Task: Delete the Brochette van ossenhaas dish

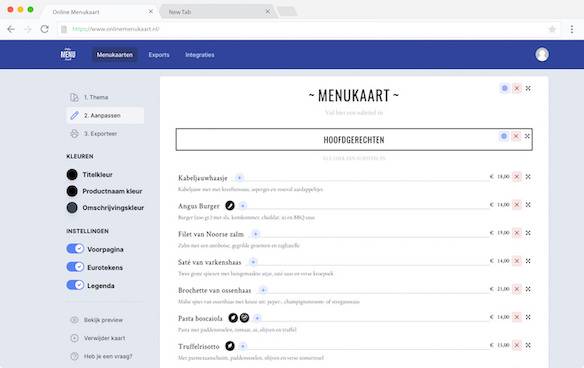Action: (517, 289)
